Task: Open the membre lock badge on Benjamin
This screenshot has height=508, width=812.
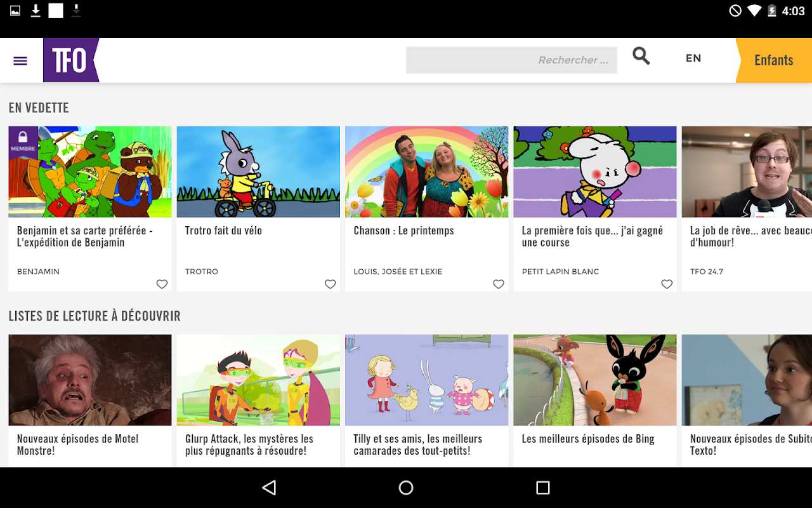Action: (x=23, y=141)
